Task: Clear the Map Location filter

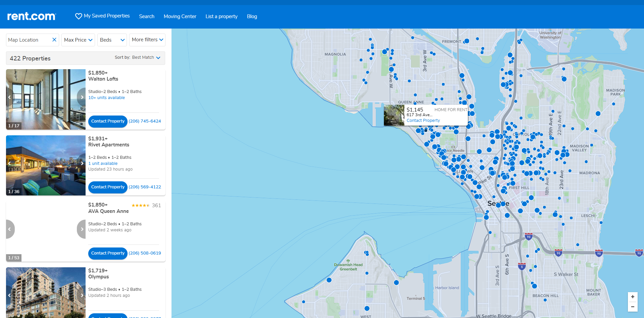Action: [54, 40]
